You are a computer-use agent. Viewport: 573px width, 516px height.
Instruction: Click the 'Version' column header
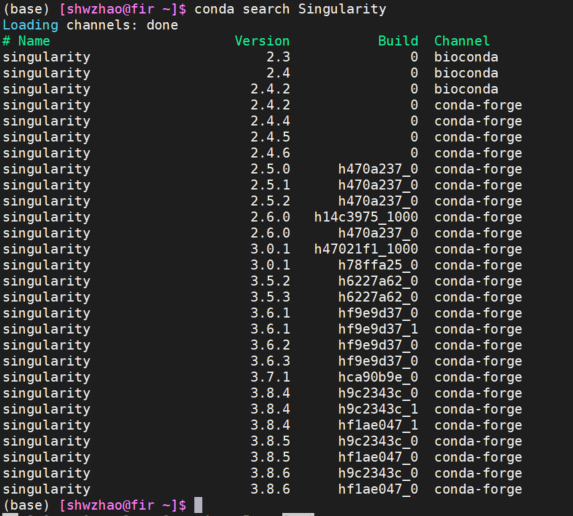click(262, 41)
